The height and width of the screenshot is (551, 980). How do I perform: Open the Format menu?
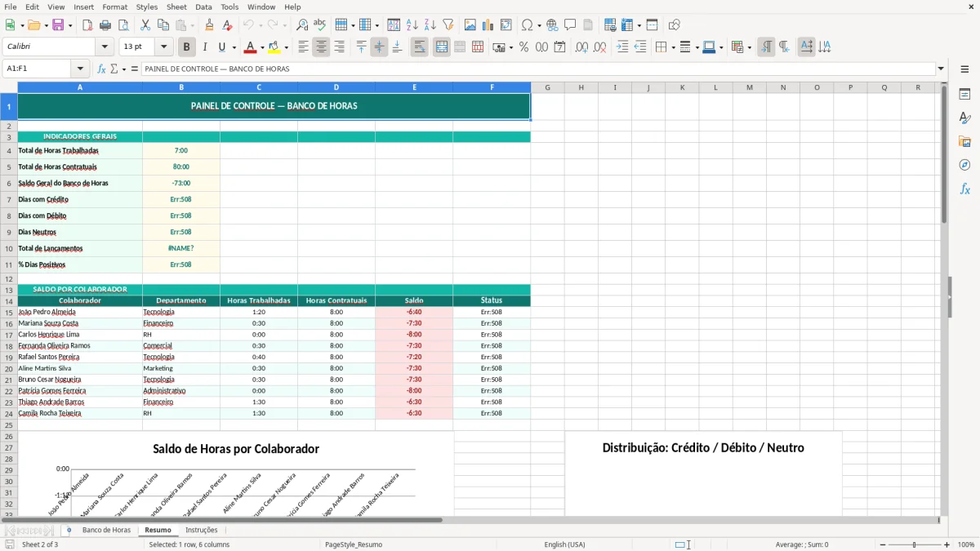[115, 7]
